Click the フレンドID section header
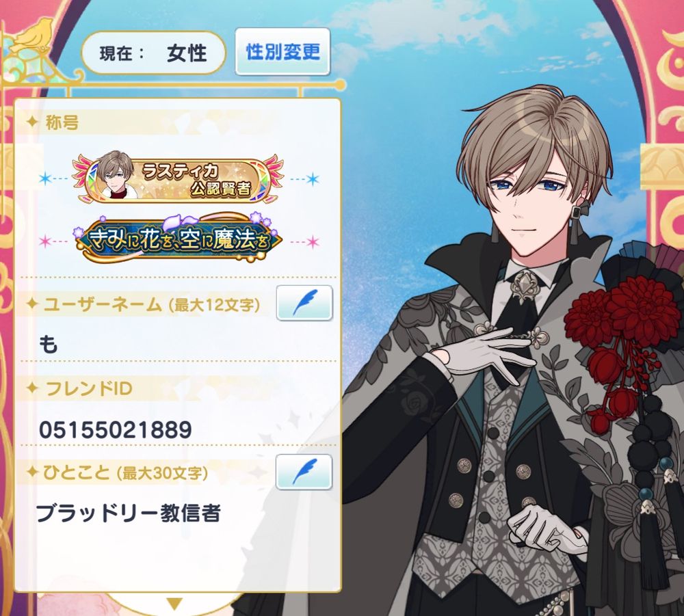Image resolution: width=684 pixels, height=616 pixels. click(x=89, y=388)
